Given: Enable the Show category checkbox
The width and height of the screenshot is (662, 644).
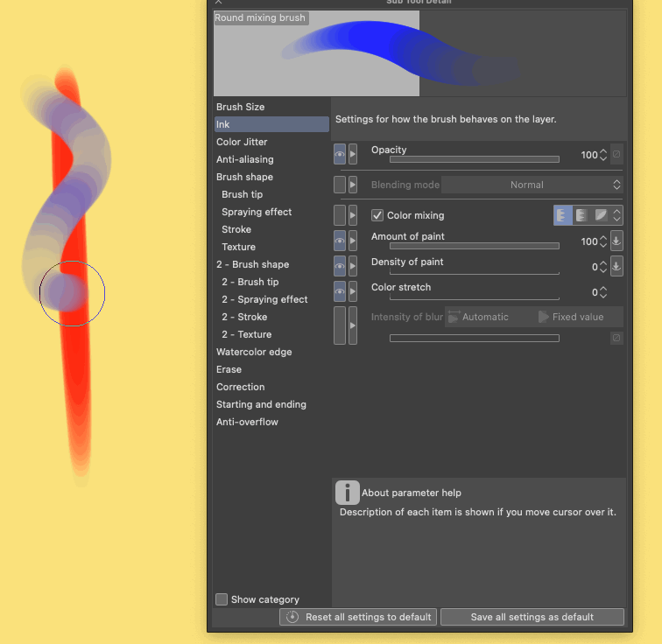Looking at the screenshot, I should [x=222, y=599].
